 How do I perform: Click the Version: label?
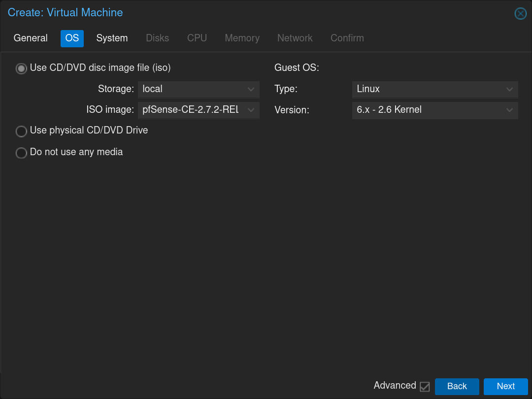(x=292, y=110)
